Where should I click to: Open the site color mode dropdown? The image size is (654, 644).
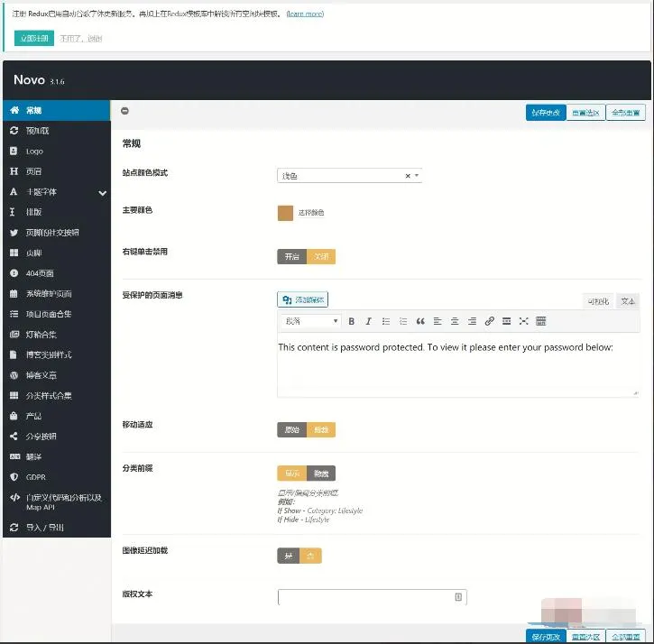point(349,176)
